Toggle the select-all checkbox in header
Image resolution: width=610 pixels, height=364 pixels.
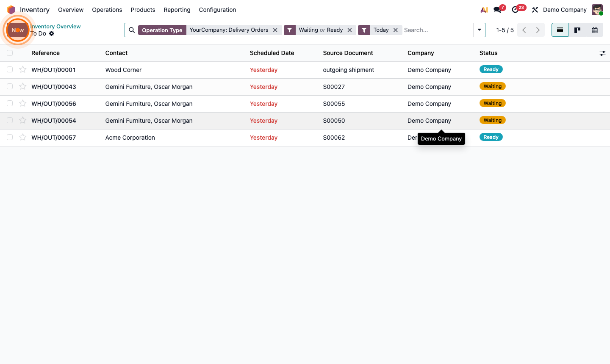(x=10, y=53)
